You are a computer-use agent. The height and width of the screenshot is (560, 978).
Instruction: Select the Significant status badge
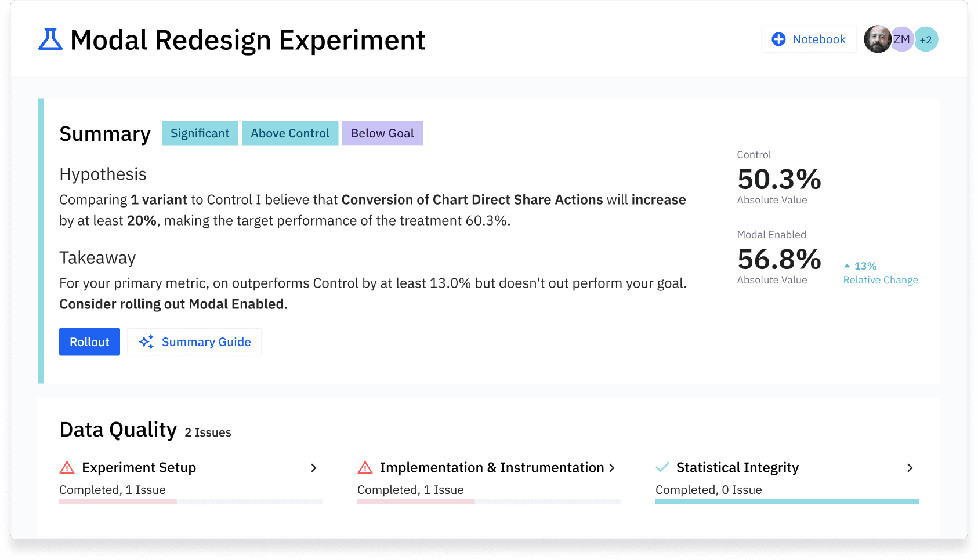click(200, 133)
